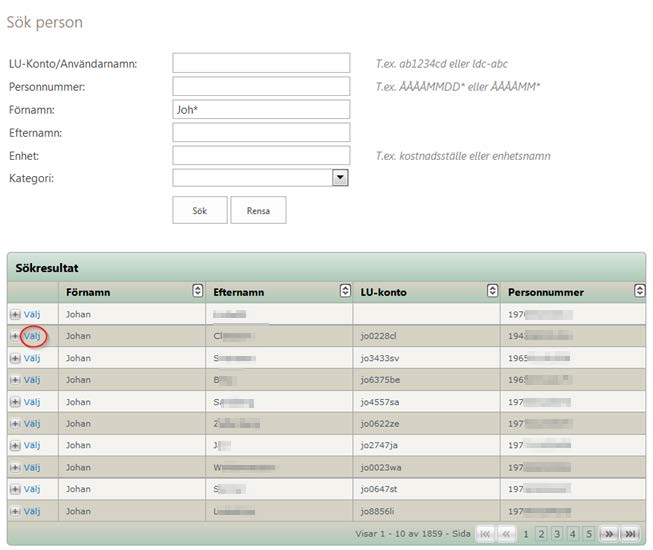Screen dimensions: 653x550
Task: Expand the row with LU-konto jo4557sa
Action: coord(15,402)
